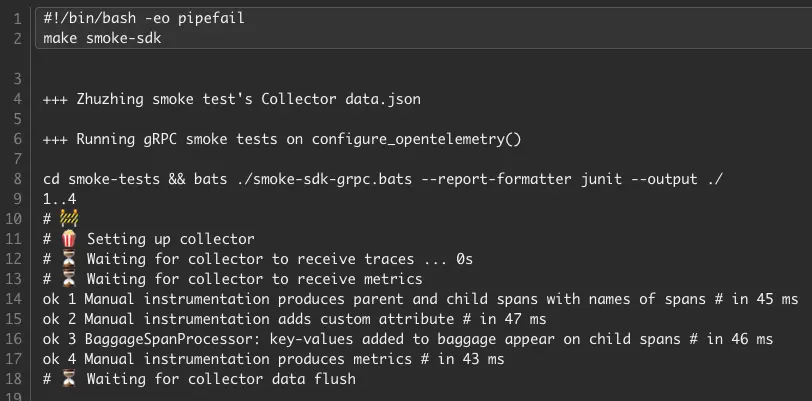This screenshot has width=812, height=401.
Task: Click the popcorn emoji before Setting up collector
Action: pos(68,239)
